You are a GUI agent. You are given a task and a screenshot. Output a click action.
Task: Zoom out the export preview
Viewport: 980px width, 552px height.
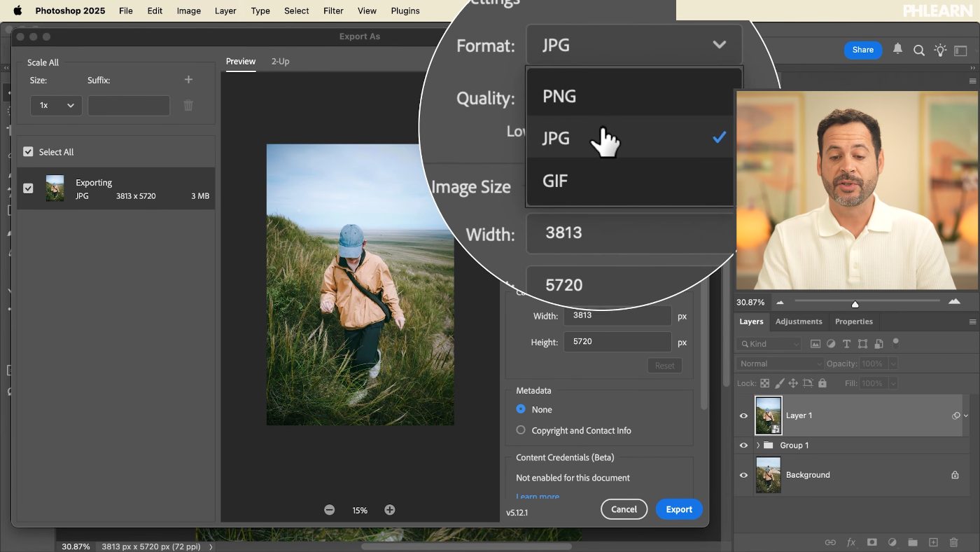click(x=330, y=510)
